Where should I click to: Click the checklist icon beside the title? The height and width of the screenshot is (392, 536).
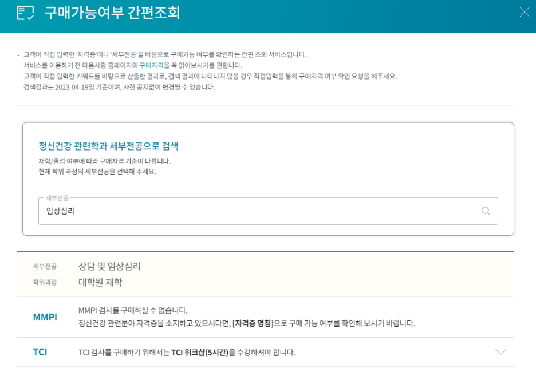point(26,13)
